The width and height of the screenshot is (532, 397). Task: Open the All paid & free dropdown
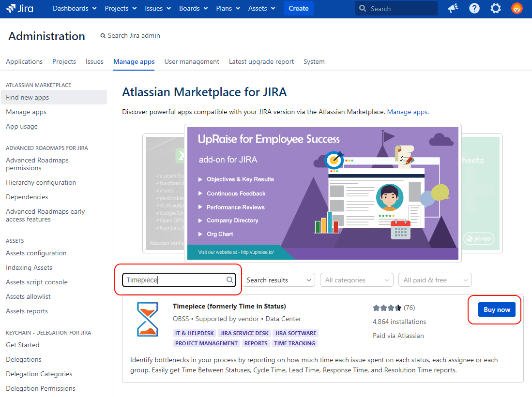pos(435,280)
